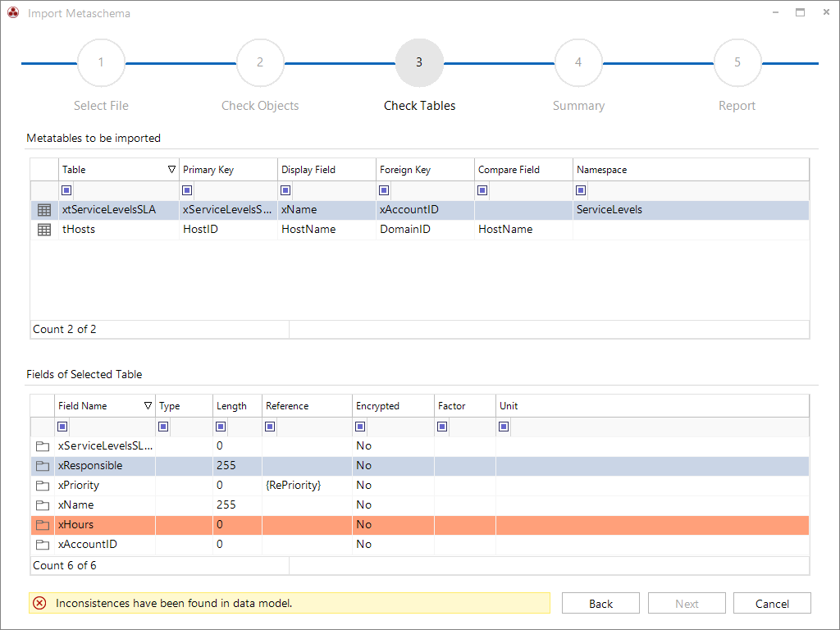Toggle sort arrow on Field Name column header
The image size is (840, 630).
tap(148, 405)
